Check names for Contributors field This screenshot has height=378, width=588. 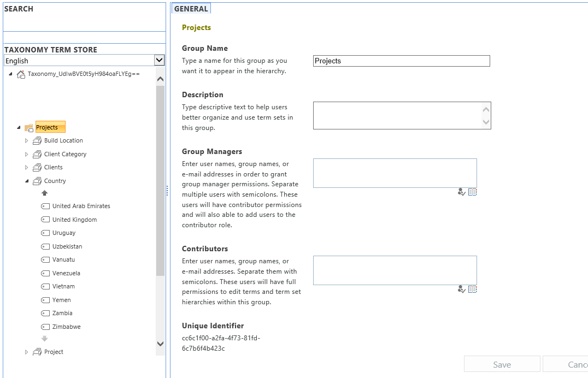point(462,290)
